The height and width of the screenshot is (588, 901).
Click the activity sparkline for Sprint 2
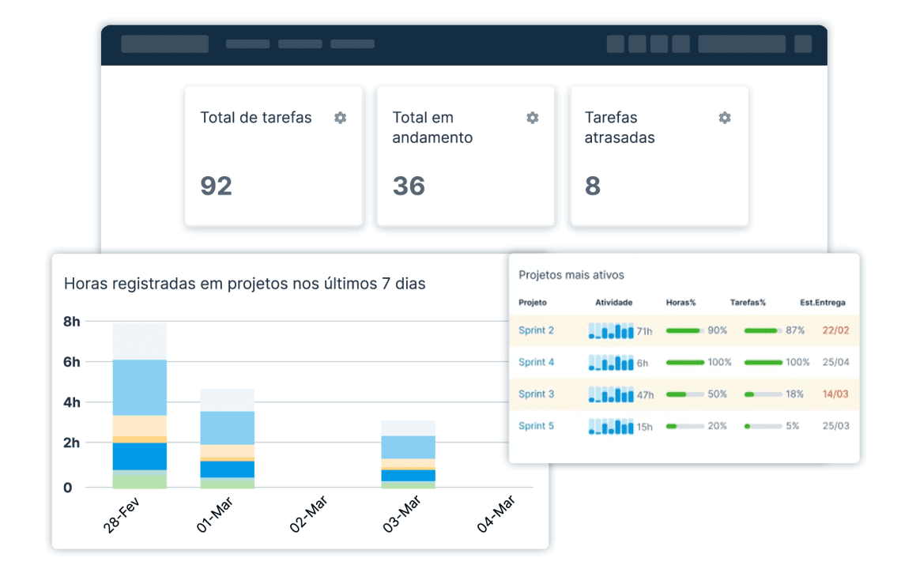611,330
